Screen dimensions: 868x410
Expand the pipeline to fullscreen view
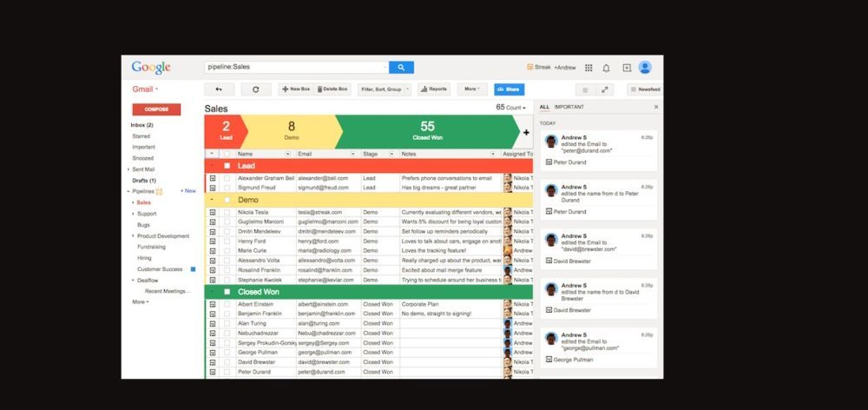(605, 89)
